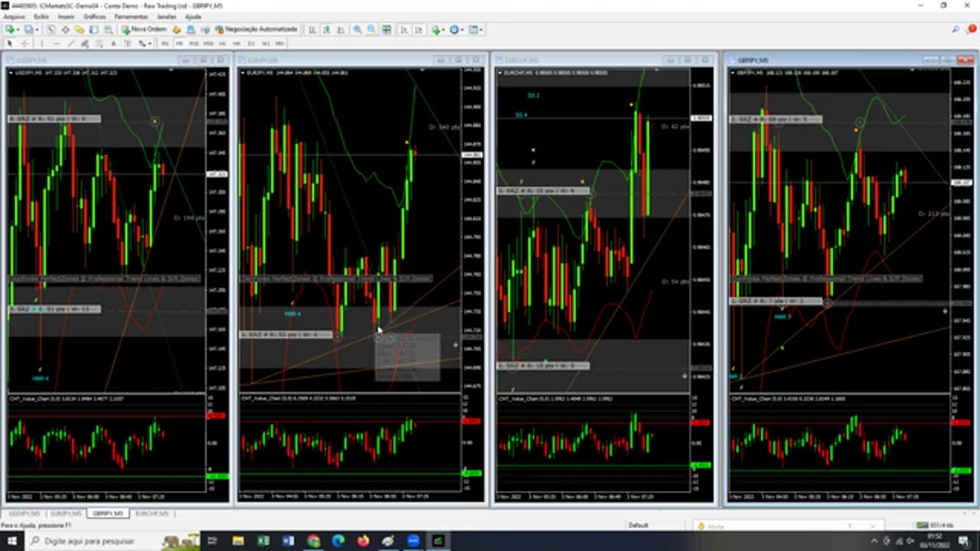Select MN timeframe button

(279, 43)
